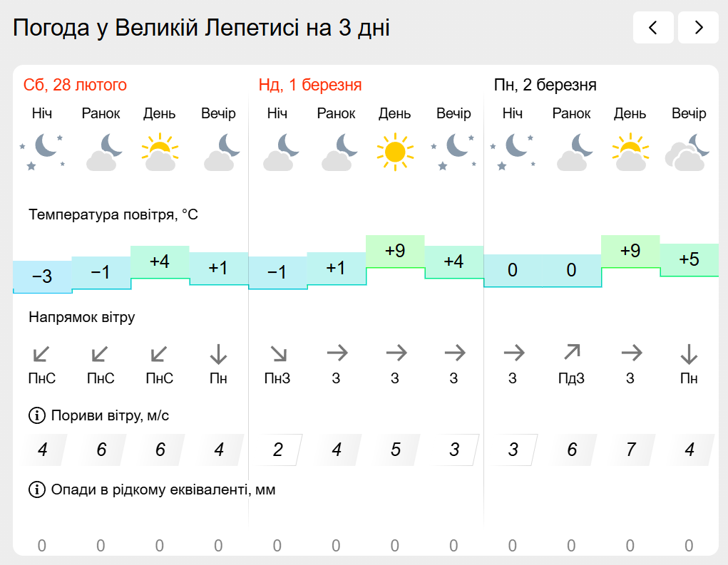Click Sunday daytime +9 temperature bar
The image size is (728, 565).
(x=395, y=252)
